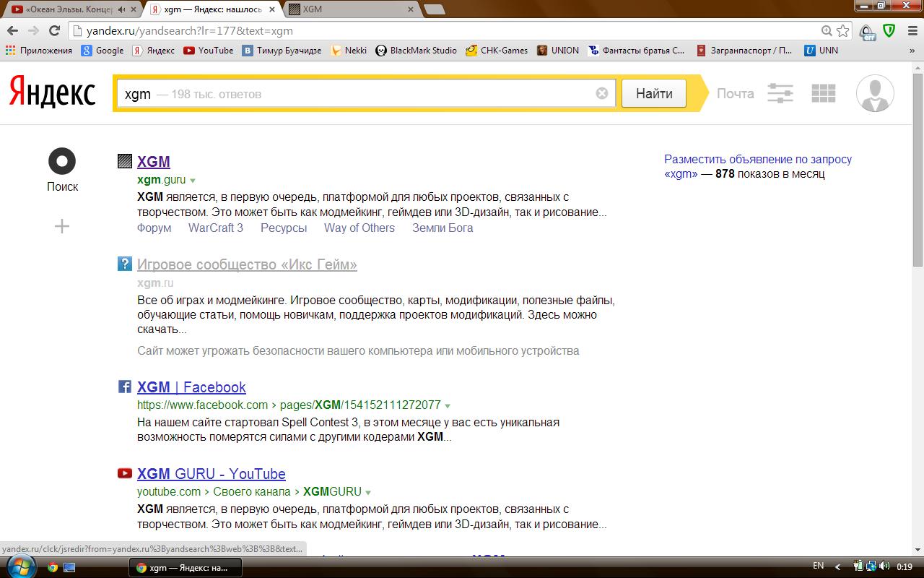The height and width of the screenshot is (578, 924).
Task: Click the battery power icon in tray
Action: 858,566
